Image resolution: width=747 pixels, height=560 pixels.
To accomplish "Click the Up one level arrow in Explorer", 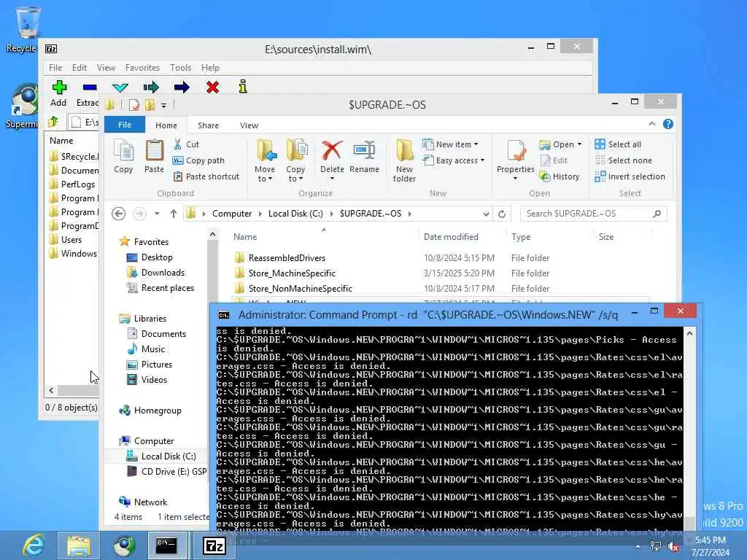I will coord(174,214).
